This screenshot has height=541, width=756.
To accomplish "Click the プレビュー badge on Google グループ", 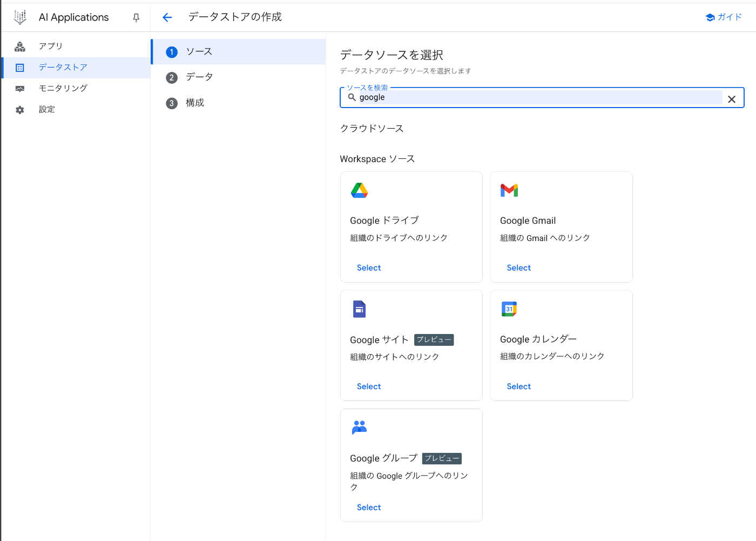I will coord(442,458).
